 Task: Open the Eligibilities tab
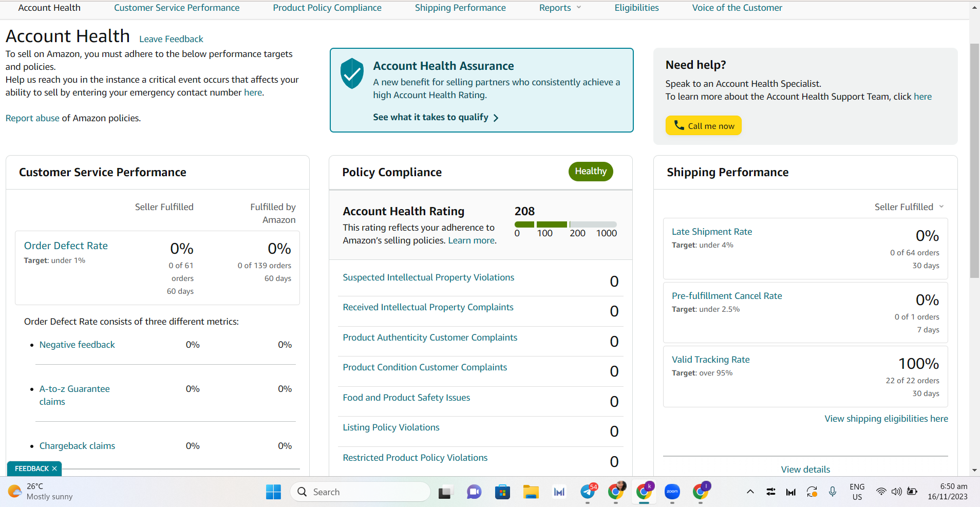(636, 8)
